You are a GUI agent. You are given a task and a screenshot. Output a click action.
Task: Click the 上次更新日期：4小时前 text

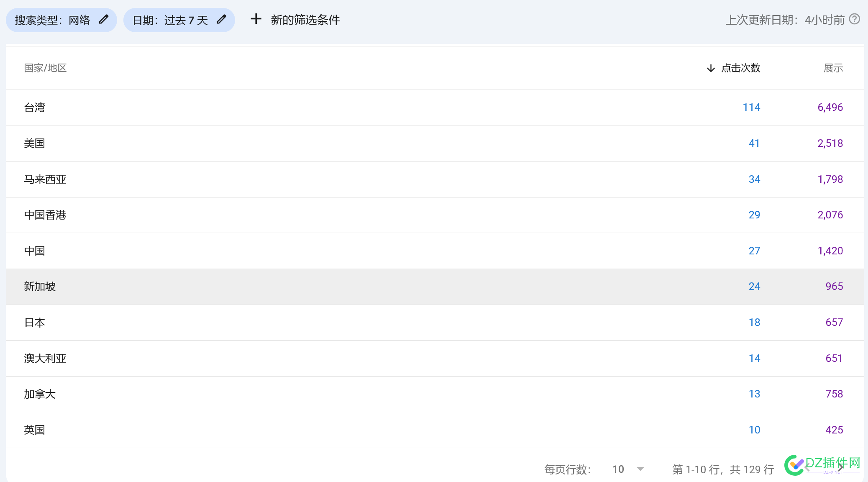click(785, 20)
